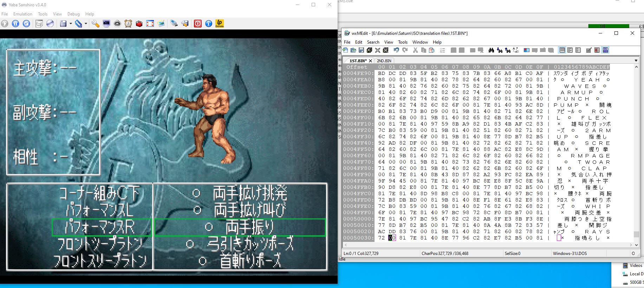The width and height of the screenshot is (644, 288).
Task: Click the blue CD-ROM disc icon
Action: coord(50,24)
